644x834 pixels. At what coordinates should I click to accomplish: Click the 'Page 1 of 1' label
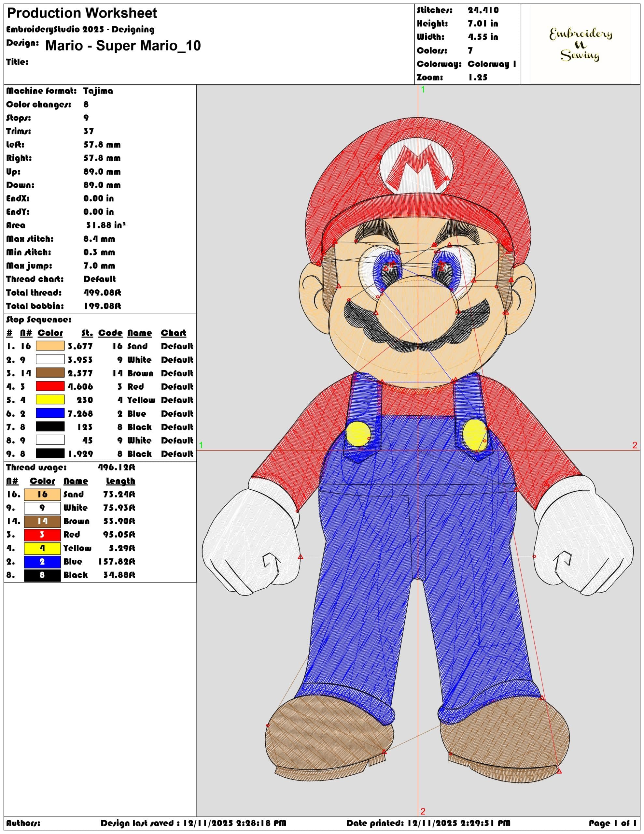(x=613, y=823)
